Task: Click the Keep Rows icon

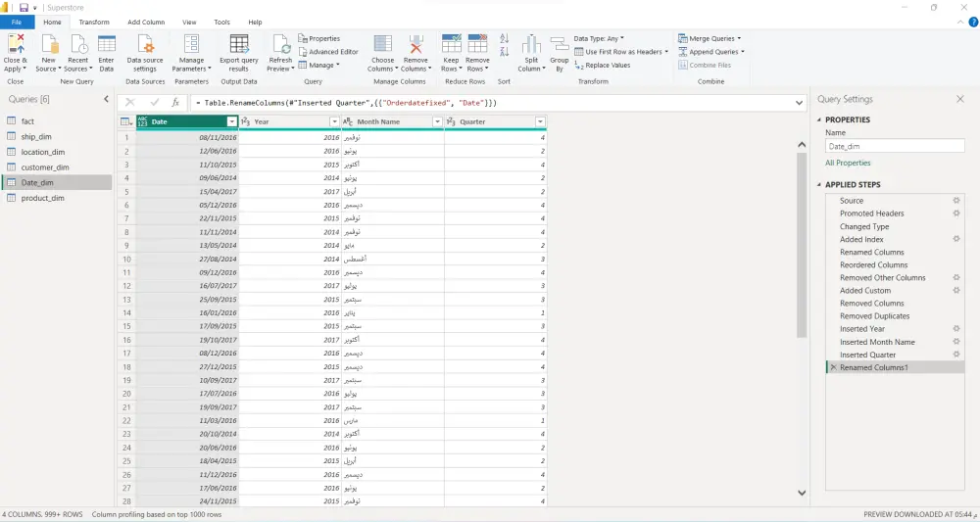Action: pos(451,44)
